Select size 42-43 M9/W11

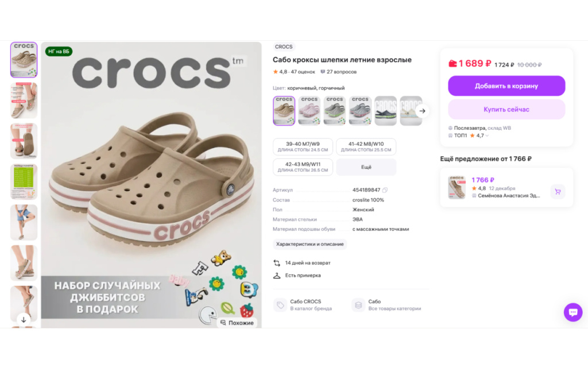(x=303, y=166)
